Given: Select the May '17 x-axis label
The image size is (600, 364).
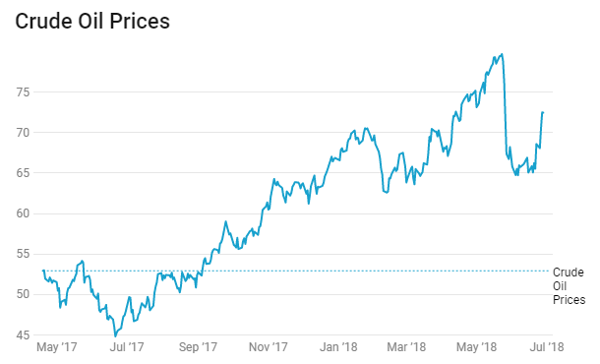Looking at the screenshot, I should [57, 346].
